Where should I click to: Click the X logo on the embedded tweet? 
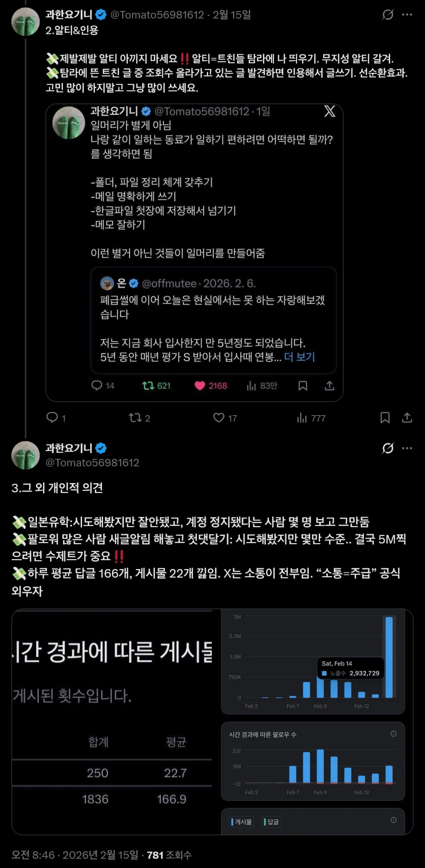[330, 111]
